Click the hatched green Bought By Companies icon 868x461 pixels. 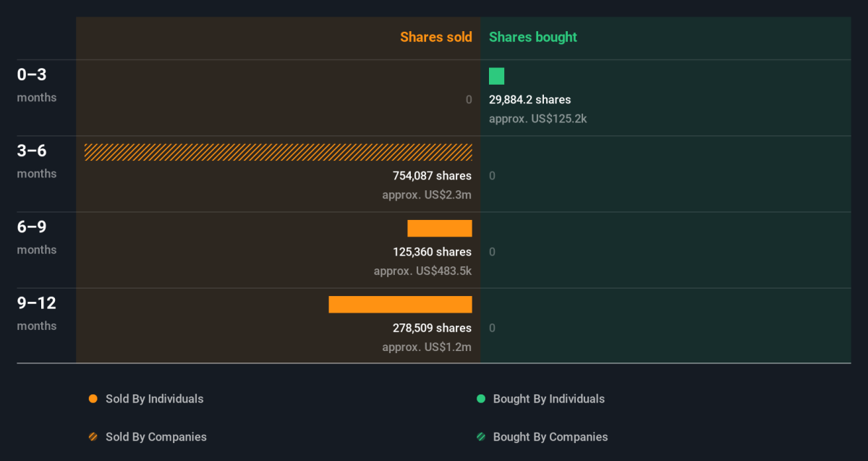480,437
